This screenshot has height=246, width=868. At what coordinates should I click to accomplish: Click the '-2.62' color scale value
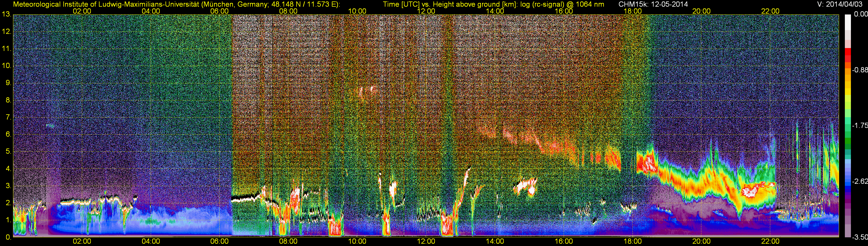click(860, 181)
